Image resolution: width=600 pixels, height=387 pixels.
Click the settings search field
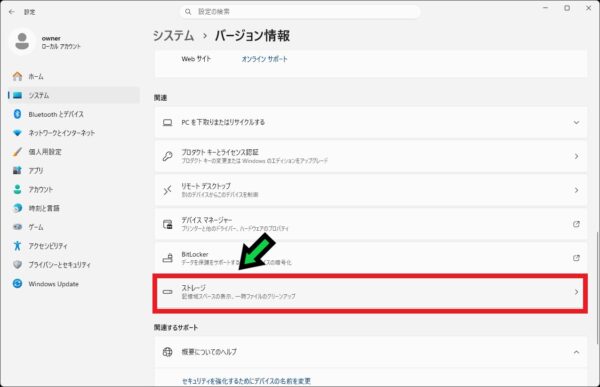300,12
